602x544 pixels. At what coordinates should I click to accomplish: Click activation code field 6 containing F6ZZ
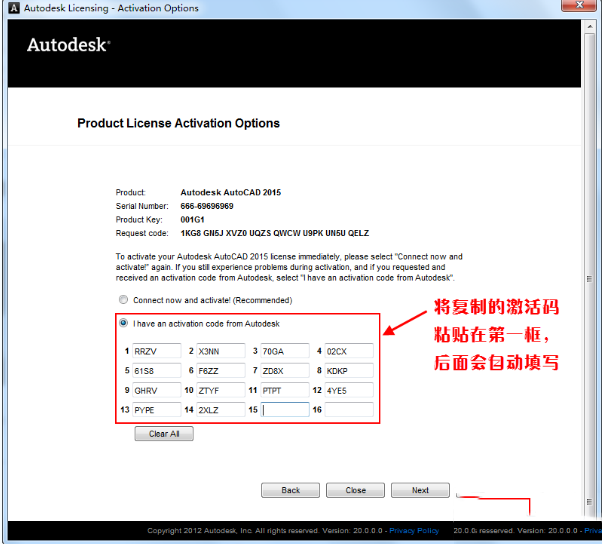221,370
